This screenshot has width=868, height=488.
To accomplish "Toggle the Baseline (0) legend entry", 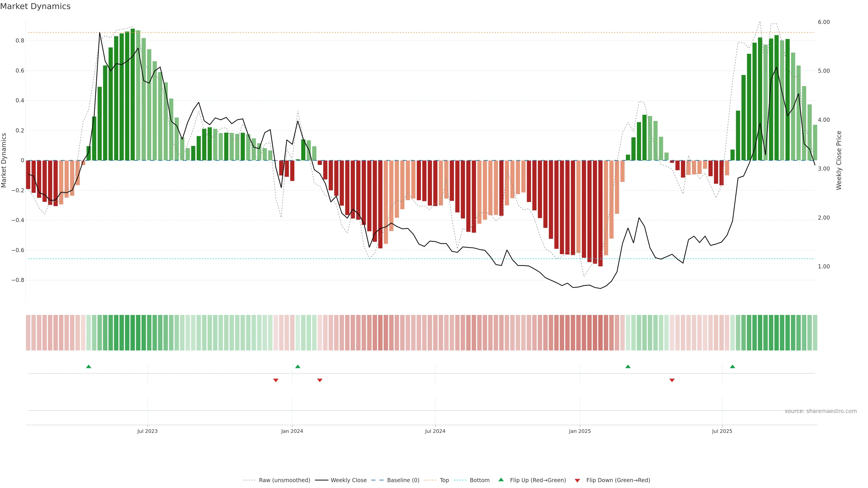I will (x=403, y=480).
